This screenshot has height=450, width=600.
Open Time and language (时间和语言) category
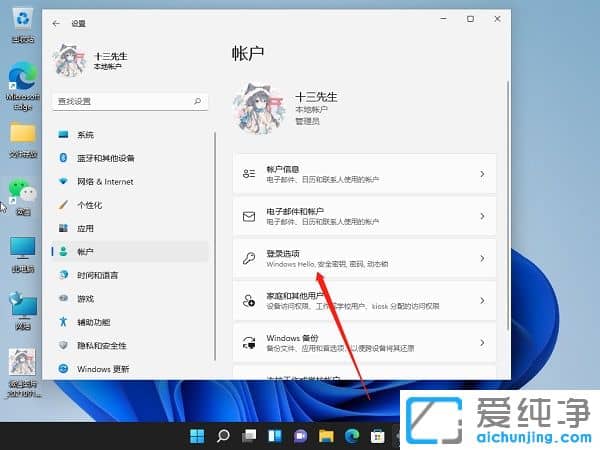click(130, 275)
